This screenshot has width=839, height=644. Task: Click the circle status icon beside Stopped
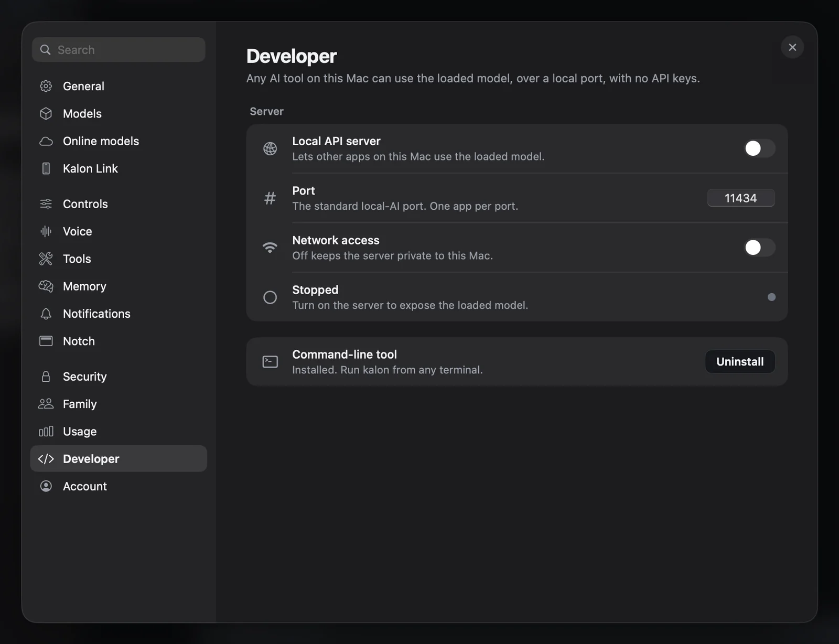270,297
